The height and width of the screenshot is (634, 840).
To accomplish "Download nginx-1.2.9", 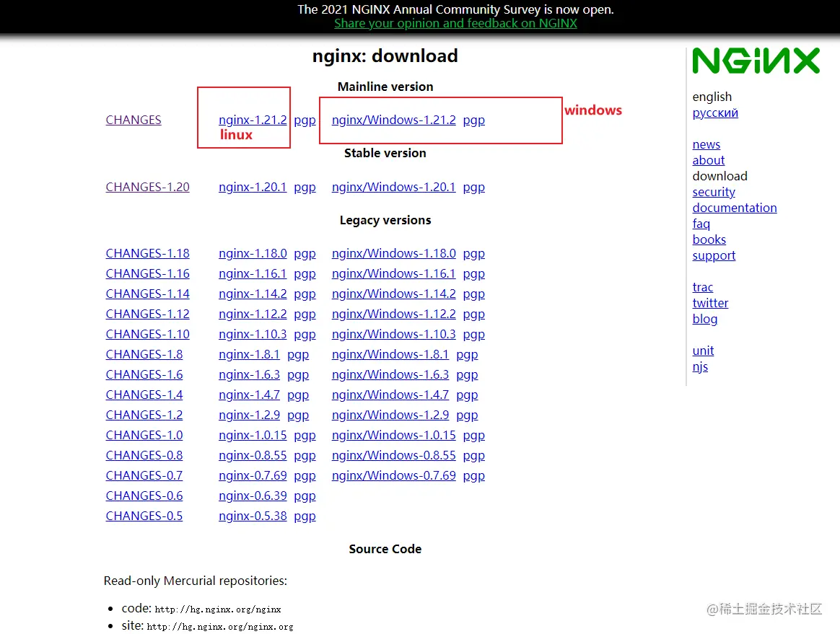I will [249, 415].
